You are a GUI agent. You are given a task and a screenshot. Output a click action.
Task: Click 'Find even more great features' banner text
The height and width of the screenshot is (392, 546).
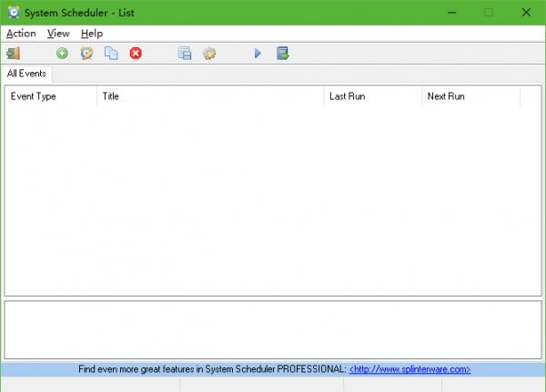pos(212,369)
